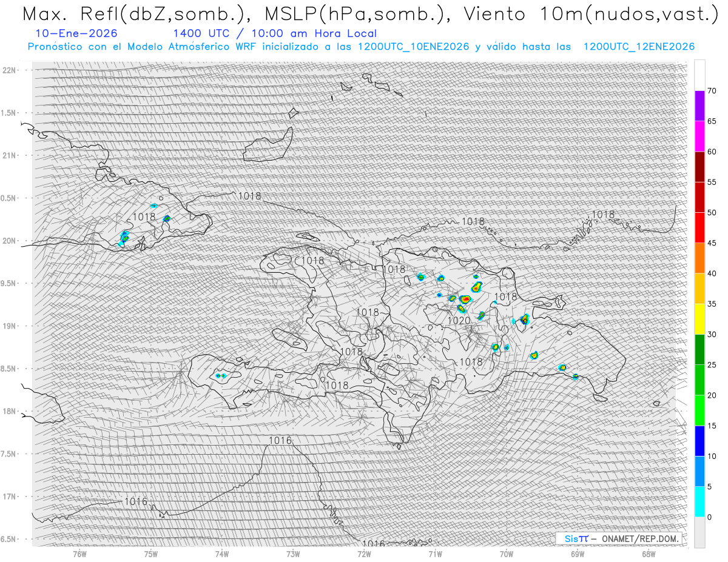Click the '72W' longitude label
Viewport: 728px width, 562px height.
[364, 554]
